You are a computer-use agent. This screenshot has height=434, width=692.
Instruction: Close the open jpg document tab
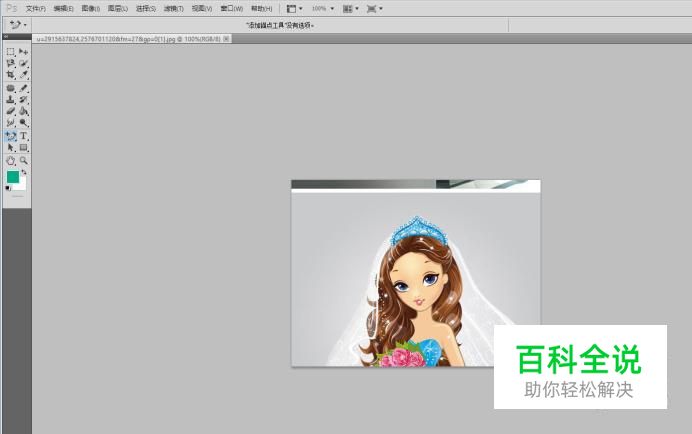pyautogui.click(x=226, y=39)
